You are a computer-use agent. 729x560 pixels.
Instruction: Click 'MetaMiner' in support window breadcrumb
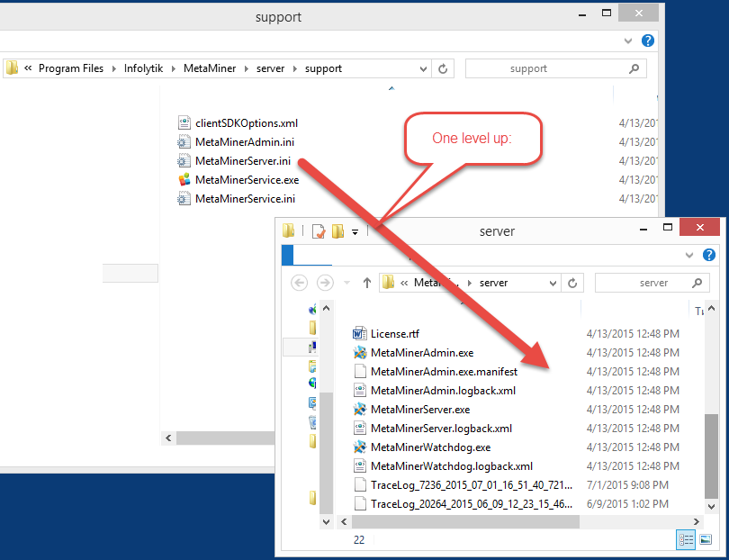pyautogui.click(x=210, y=68)
